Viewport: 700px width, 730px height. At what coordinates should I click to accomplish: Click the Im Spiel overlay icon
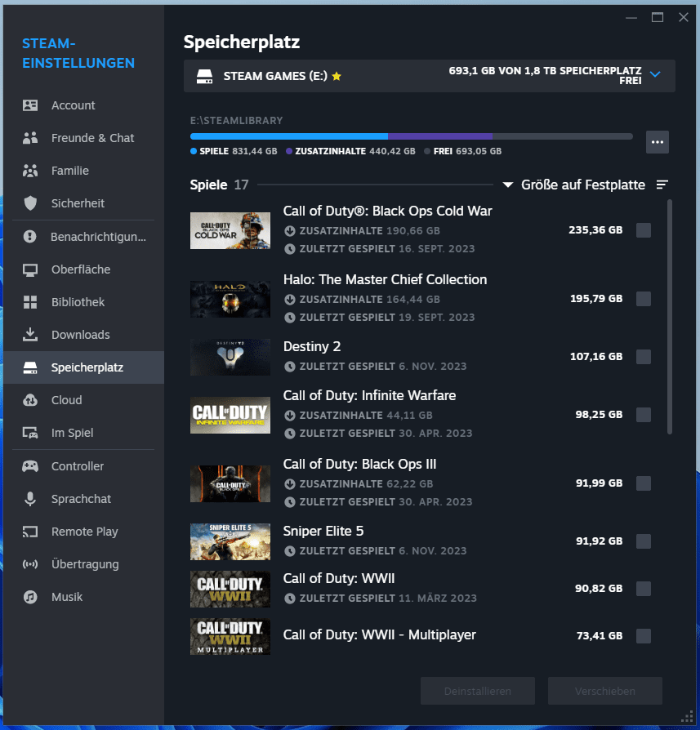pyautogui.click(x=29, y=433)
